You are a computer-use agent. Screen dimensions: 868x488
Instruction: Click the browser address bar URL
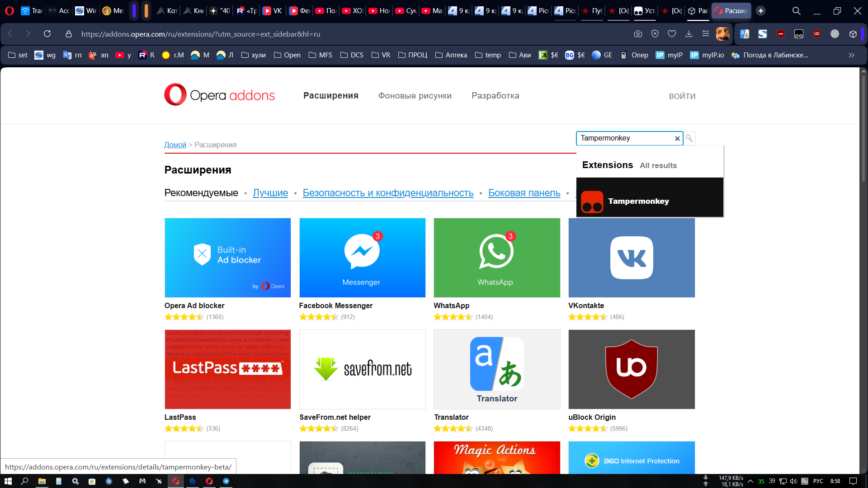(201, 34)
